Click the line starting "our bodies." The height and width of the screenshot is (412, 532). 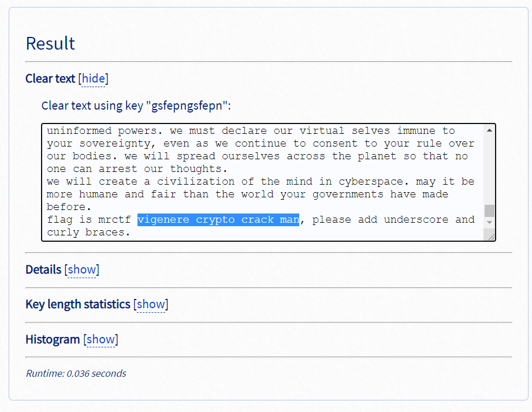[257, 156]
